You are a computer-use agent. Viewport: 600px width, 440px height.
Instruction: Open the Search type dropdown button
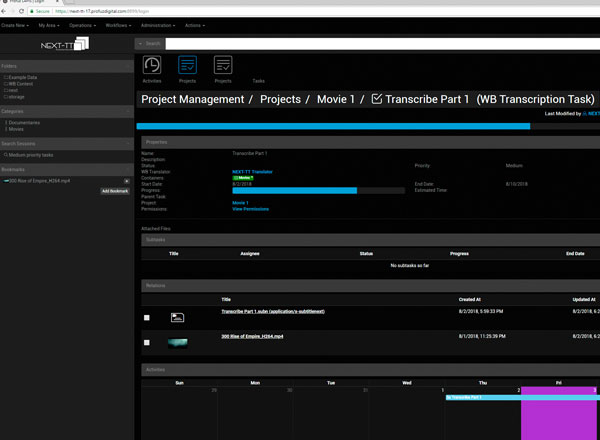pyautogui.click(x=150, y=44)
